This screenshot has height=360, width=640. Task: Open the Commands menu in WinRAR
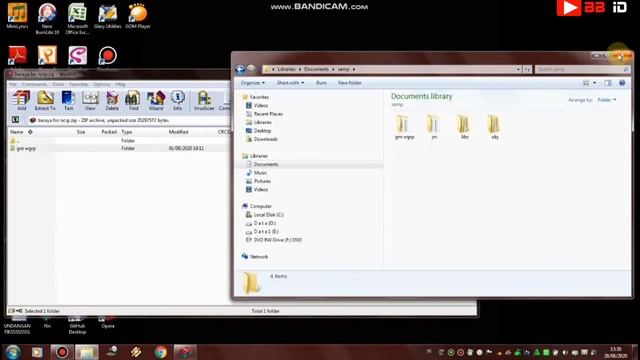[x=34, y=84]
